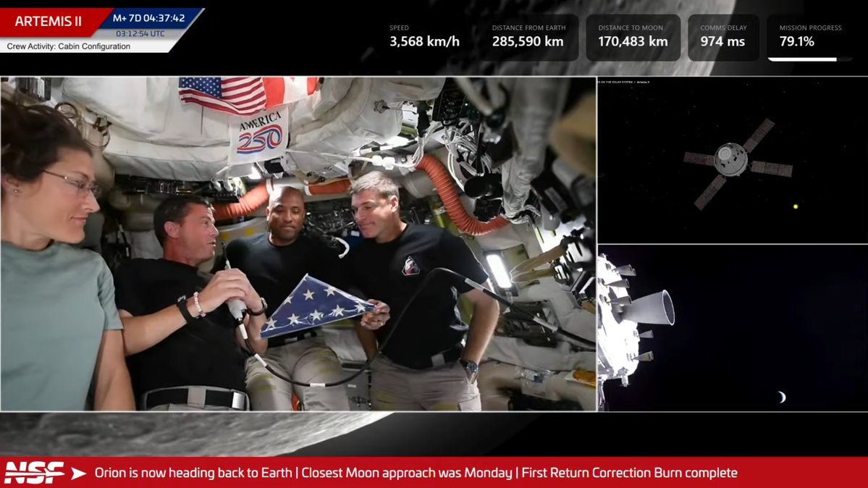Viewport: 868px width, 488px height.
Task: Click the crescent Earth in the engine camera view
Action: (x=782, y=397)
